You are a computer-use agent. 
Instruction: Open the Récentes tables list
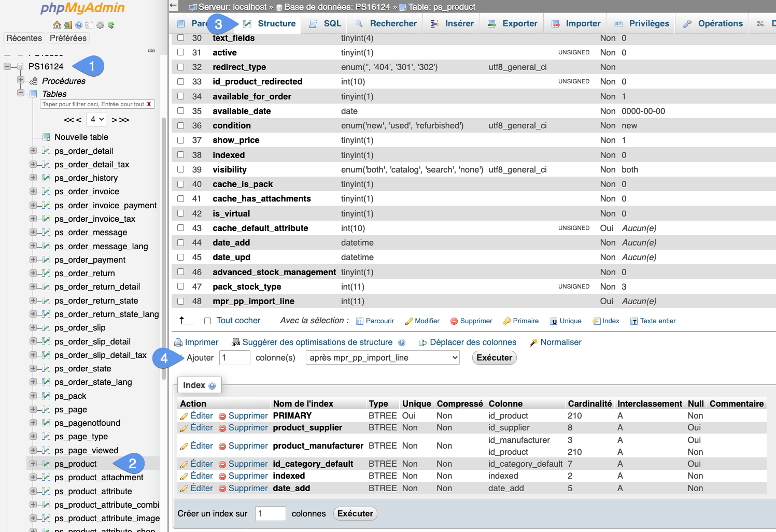coord(24,38)
